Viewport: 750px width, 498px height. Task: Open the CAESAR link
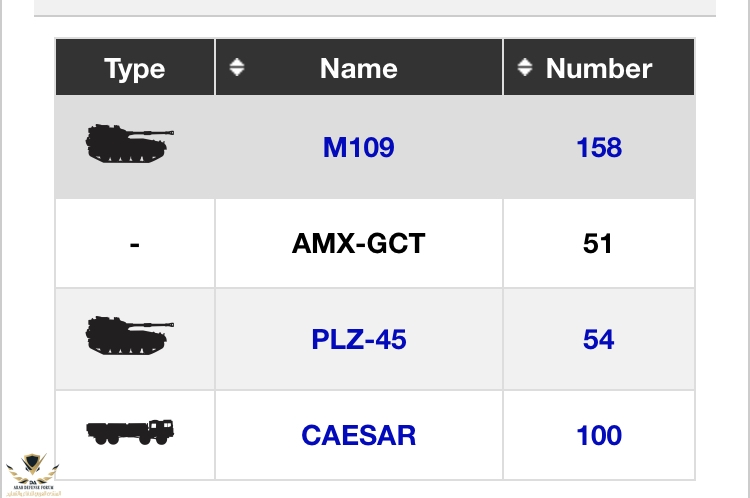[x=358, y=435]
